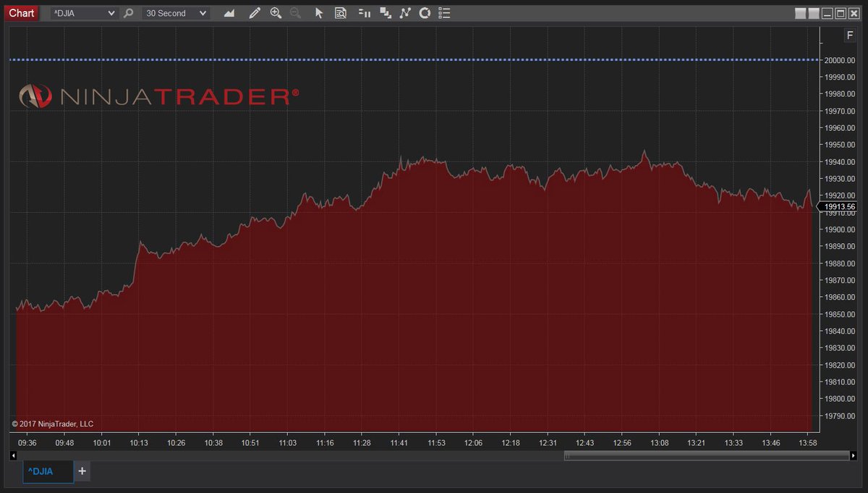Click the second grey window link square
Screen dimensions: 868x493
coord(814,13)
